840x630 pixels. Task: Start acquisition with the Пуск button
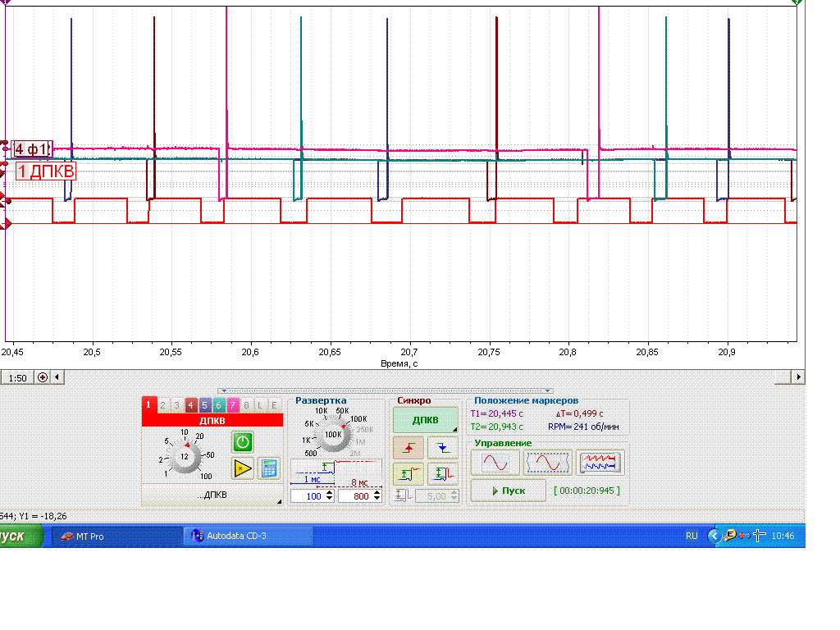508,491
